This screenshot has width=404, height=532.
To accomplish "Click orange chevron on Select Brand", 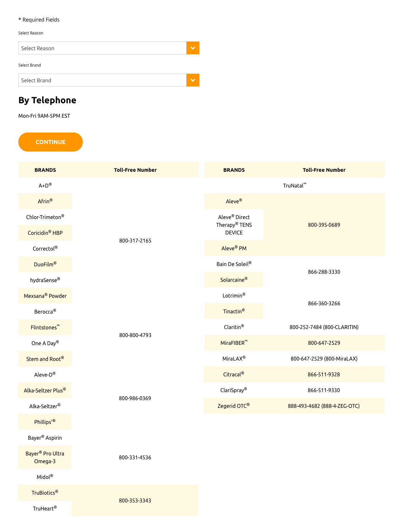I will 193,80.
